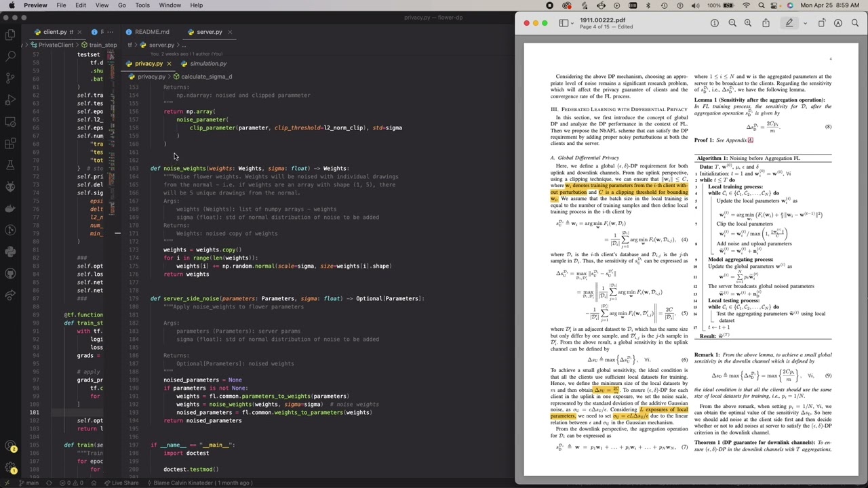The image size is (868, 488).
Task: Open the Apple menu
Action: (x=12, y=5)
